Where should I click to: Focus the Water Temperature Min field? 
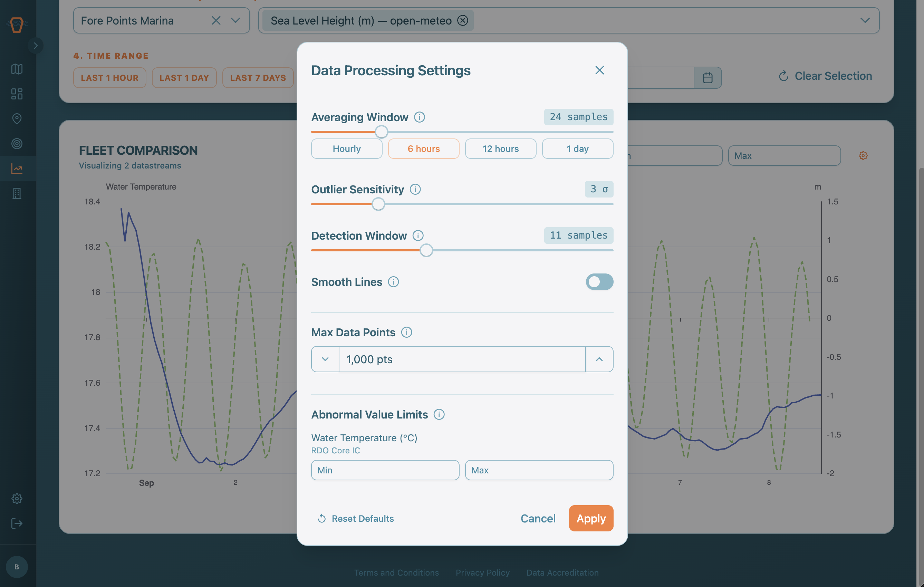(x=385, y=470)
